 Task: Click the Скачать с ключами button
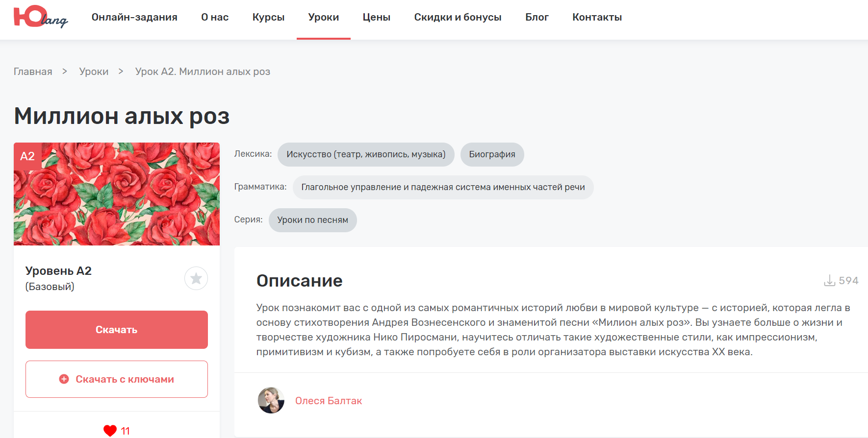(117, 379)
